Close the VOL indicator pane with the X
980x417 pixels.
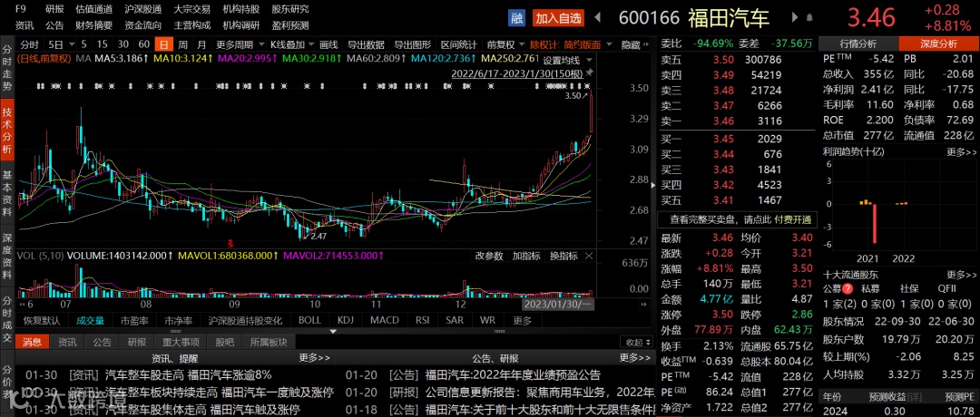tap(589, 256)
